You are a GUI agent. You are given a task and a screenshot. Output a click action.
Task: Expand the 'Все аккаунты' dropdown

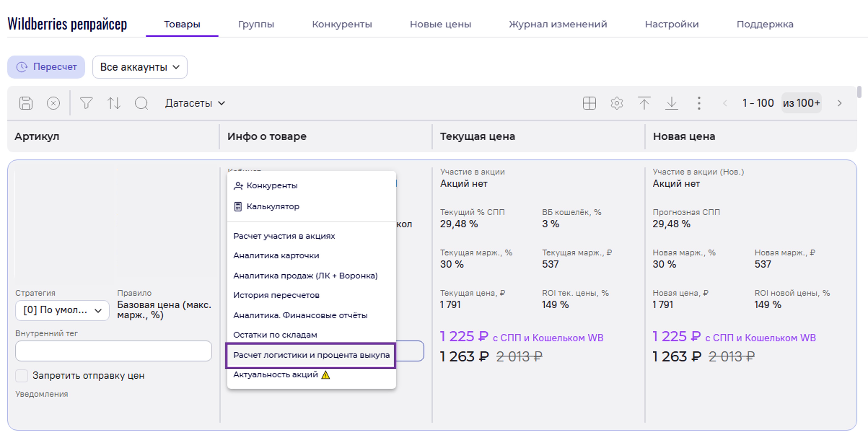tap(140, 67)
